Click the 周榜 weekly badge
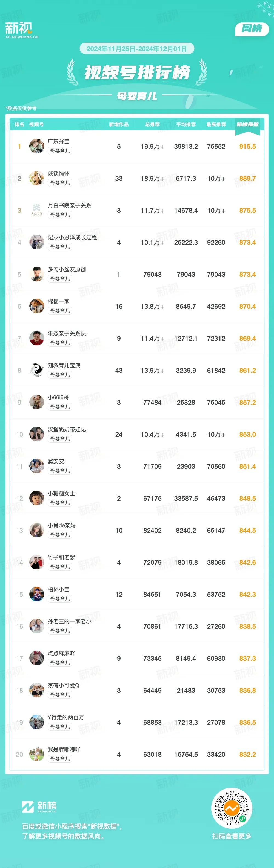Image resolution: width=274 pixels, height=868 pixels. coord(252,29)
